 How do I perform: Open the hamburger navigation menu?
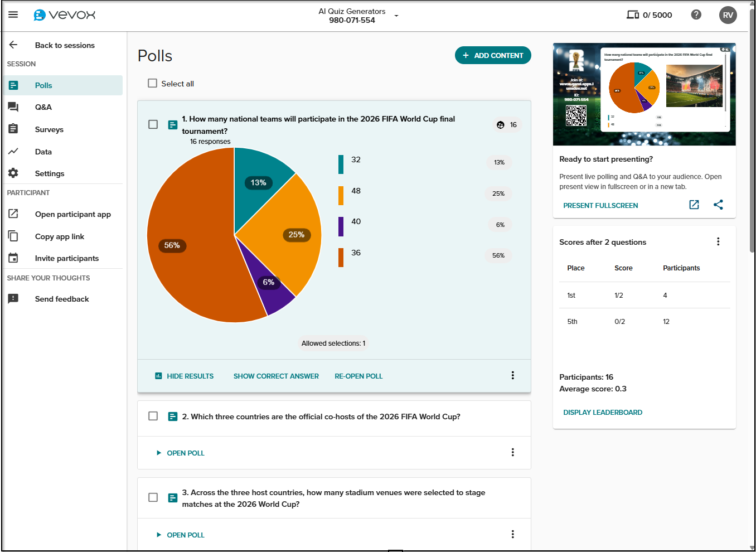[13, 14]
